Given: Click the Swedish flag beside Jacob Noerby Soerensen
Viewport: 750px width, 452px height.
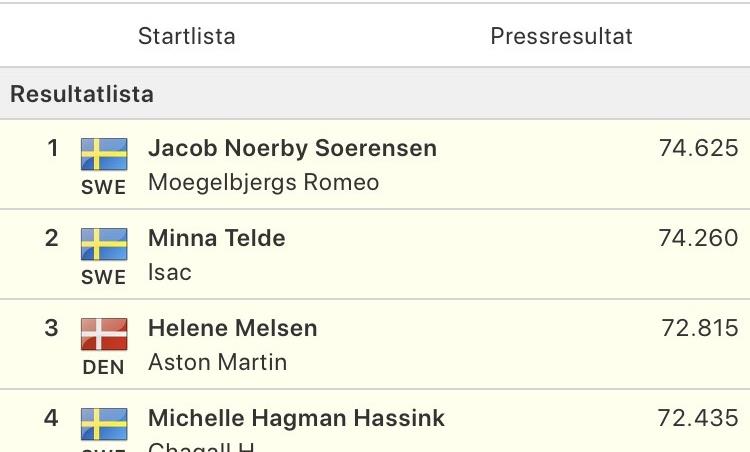Looking at the screenshot, I should [104, 154].
